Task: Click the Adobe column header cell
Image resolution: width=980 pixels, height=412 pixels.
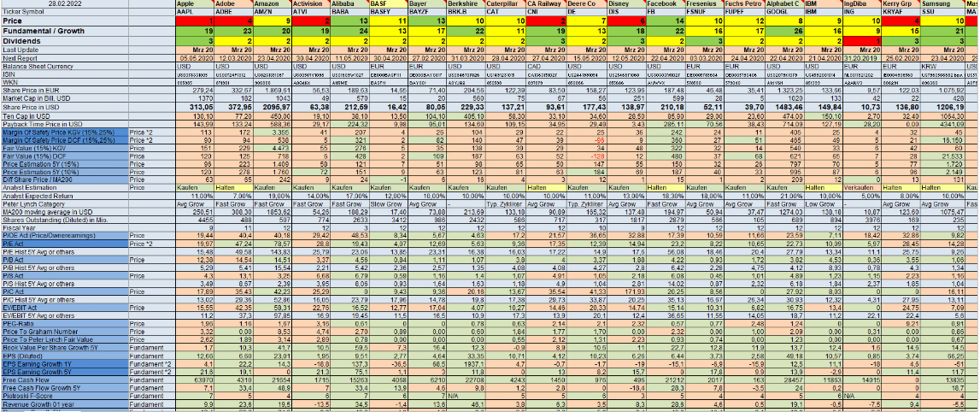Action: point(233,3)
